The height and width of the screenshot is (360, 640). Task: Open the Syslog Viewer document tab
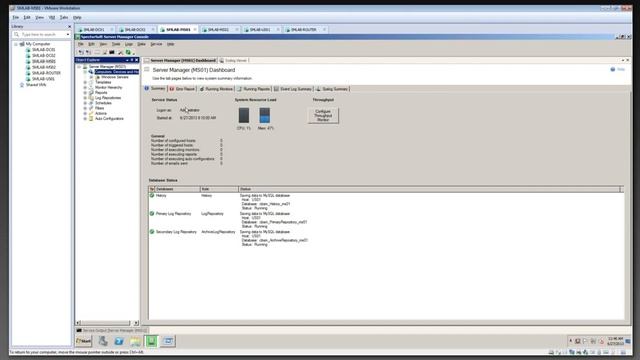coord(234,60)
